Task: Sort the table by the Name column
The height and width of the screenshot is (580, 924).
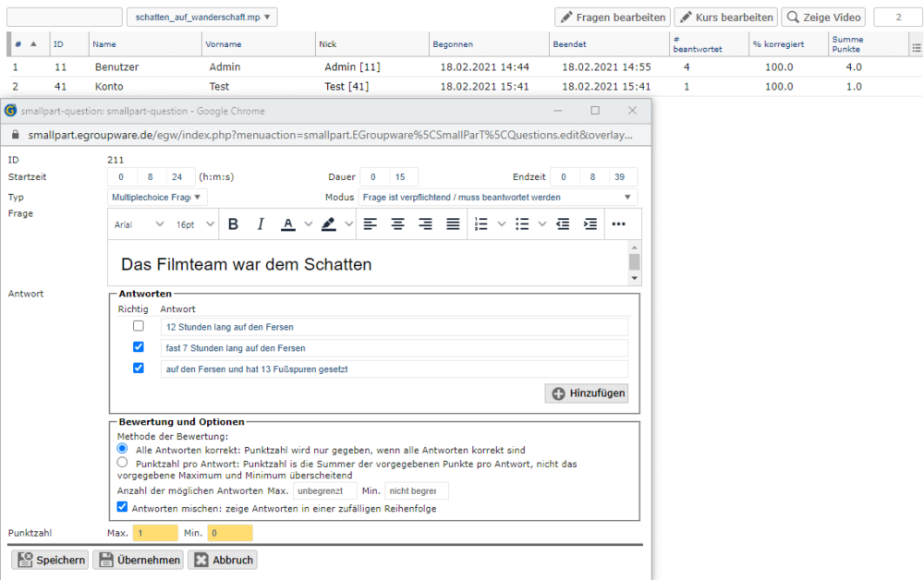Action: pyautogui.click(x=104, y=44)
